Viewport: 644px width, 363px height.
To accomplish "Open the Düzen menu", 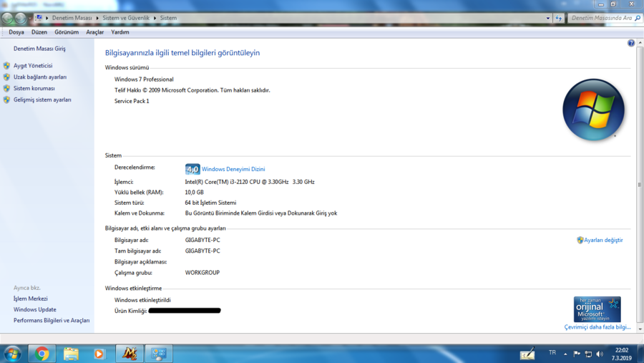I will pos(39,32).
